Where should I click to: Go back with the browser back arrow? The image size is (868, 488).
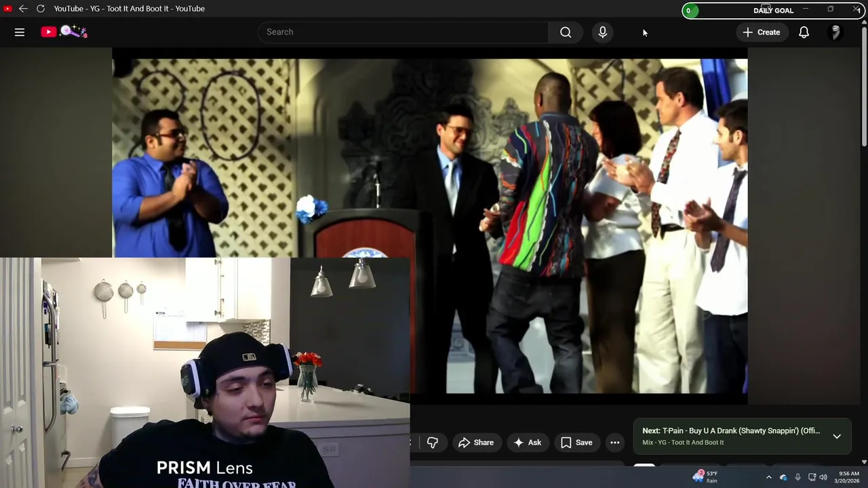pos(23,9)
